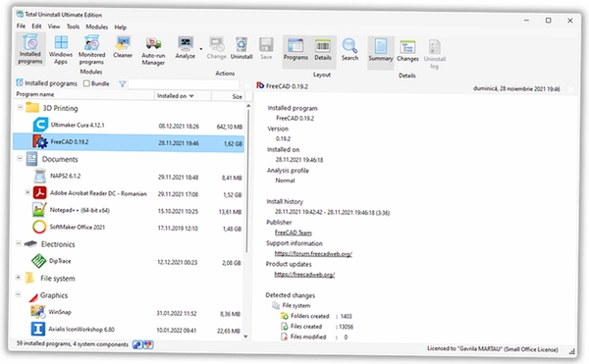Select the Electronics group label
Screen dimensions: 589x364
coord(58,244)
